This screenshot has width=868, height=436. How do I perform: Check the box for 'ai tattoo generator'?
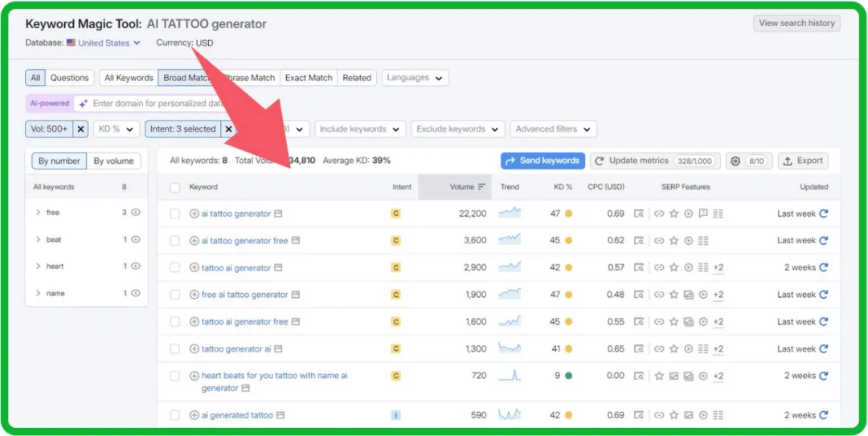[175, 214]
